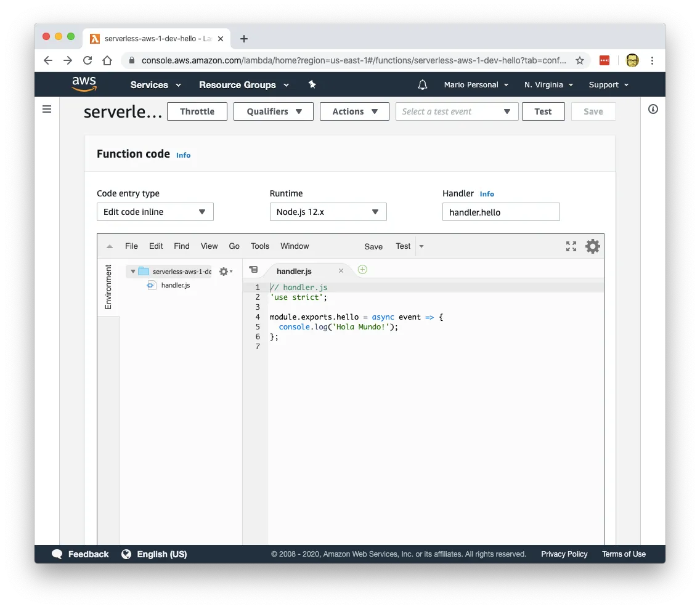The image size is (700, 609).
Task: Click the AWS logo home icon
Action: (x=84, y=84)
